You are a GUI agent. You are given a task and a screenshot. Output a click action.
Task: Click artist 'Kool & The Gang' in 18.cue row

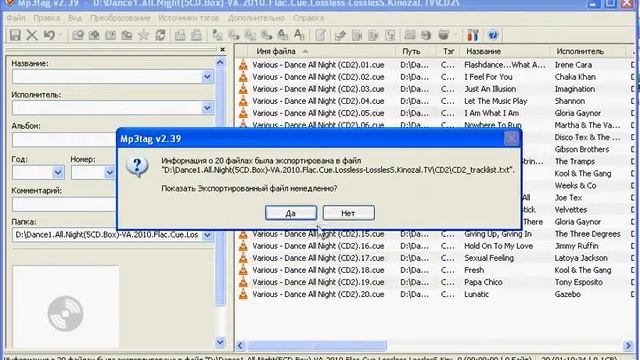[x=582, y=270]
